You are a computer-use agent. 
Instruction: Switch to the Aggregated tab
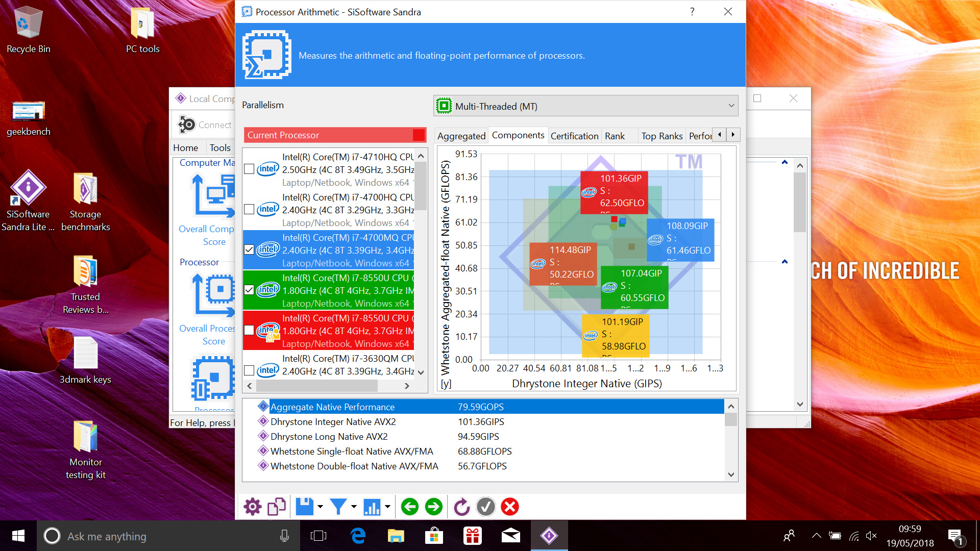(461, 136)
